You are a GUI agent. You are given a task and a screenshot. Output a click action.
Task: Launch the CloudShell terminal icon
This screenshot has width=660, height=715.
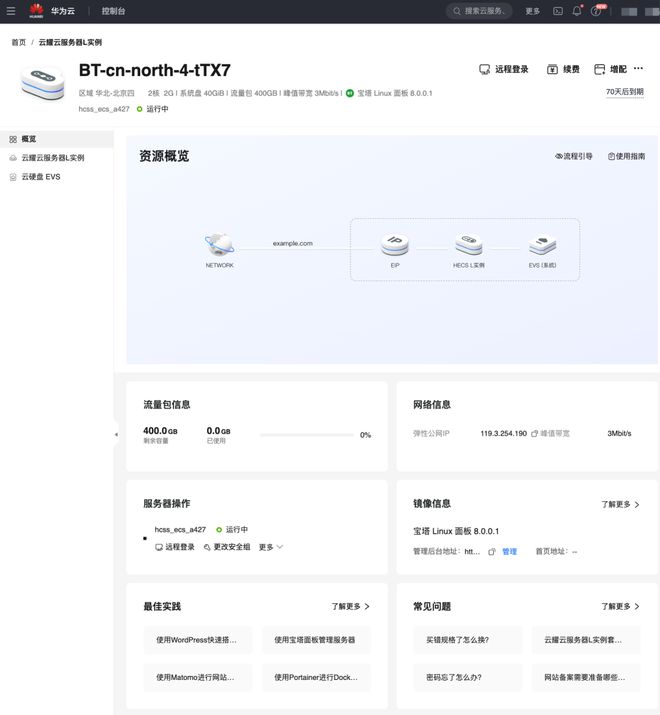point(558,11)
